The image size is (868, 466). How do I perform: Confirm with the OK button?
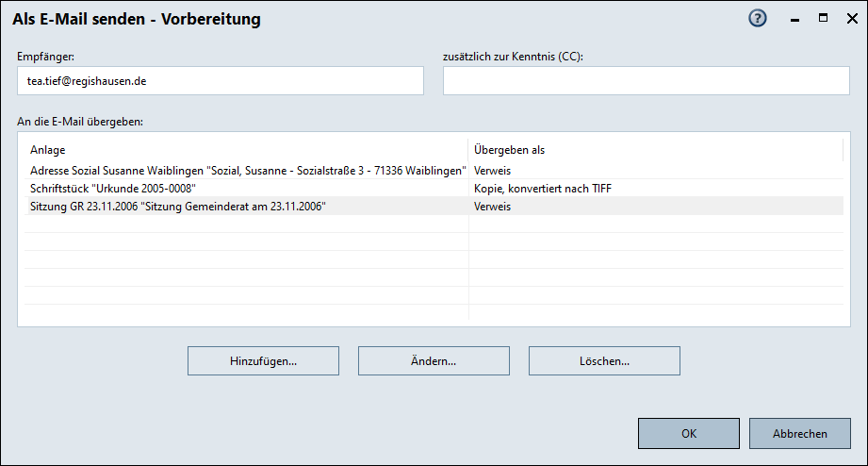[688, 434]
